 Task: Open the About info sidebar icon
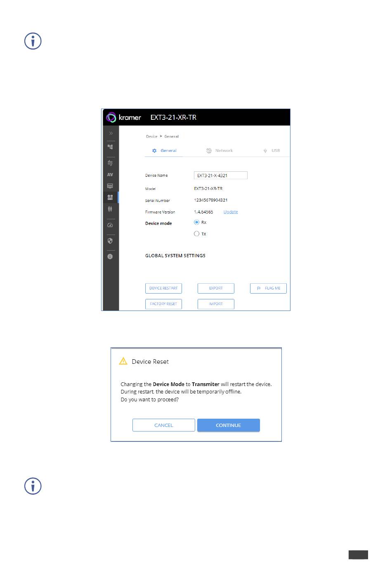coord(110,256)
